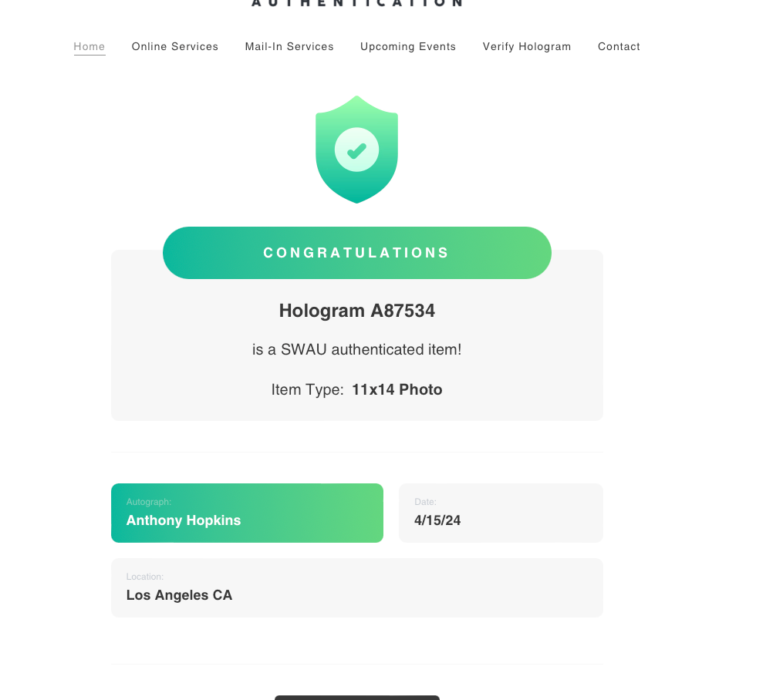Click the Authentication logo text at top
Image resolution: width=773 pixels, height=700 pixels.
pyautogui.click(x=356, y=3)
